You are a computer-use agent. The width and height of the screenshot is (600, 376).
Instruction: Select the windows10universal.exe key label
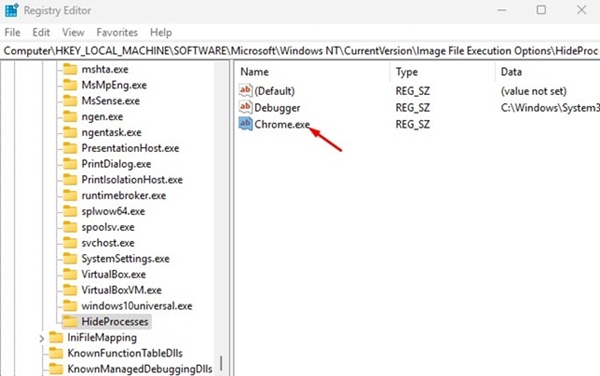pyautogui.click(x=137, y=306)
